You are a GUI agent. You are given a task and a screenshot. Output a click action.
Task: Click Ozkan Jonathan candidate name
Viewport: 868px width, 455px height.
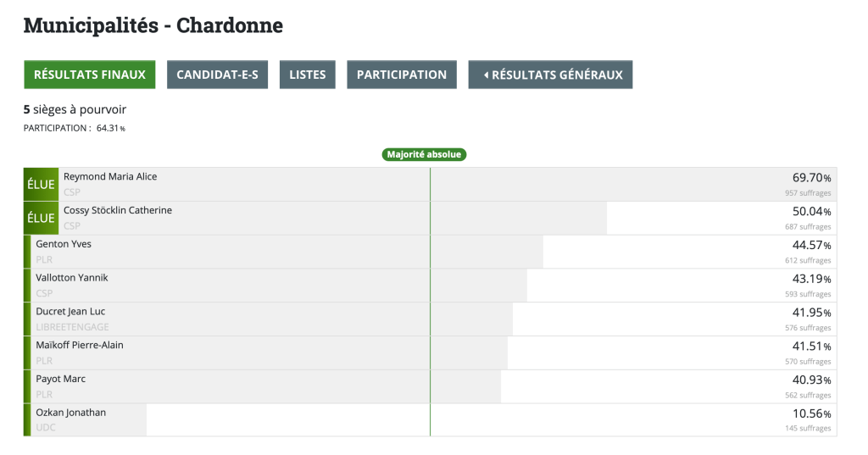click(x=71, y=413)
